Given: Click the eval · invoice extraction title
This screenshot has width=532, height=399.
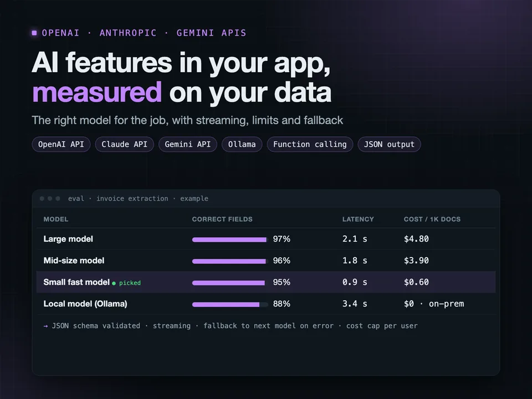Looking at the screenshot, I should click(x=138, y=198).
